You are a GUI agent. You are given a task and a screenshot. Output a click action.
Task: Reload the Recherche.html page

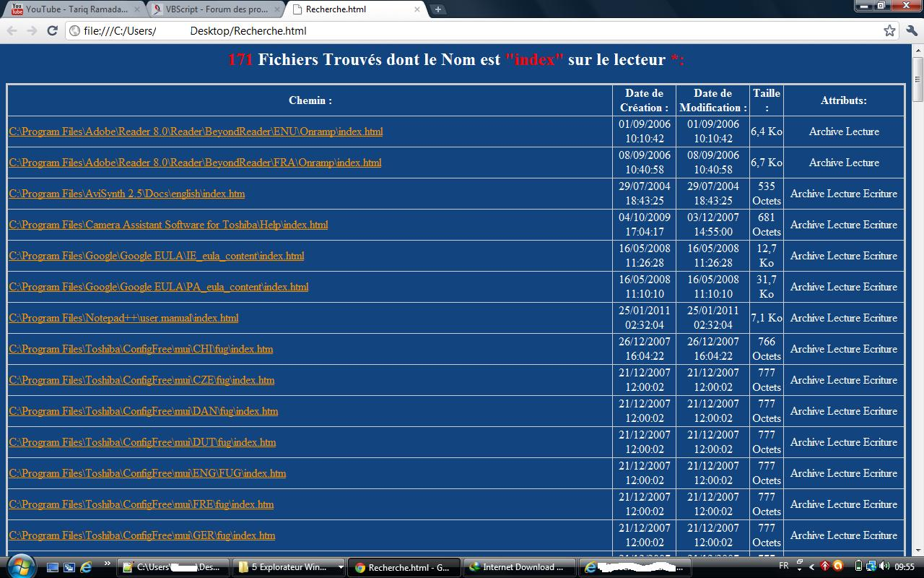click(52, 30)
